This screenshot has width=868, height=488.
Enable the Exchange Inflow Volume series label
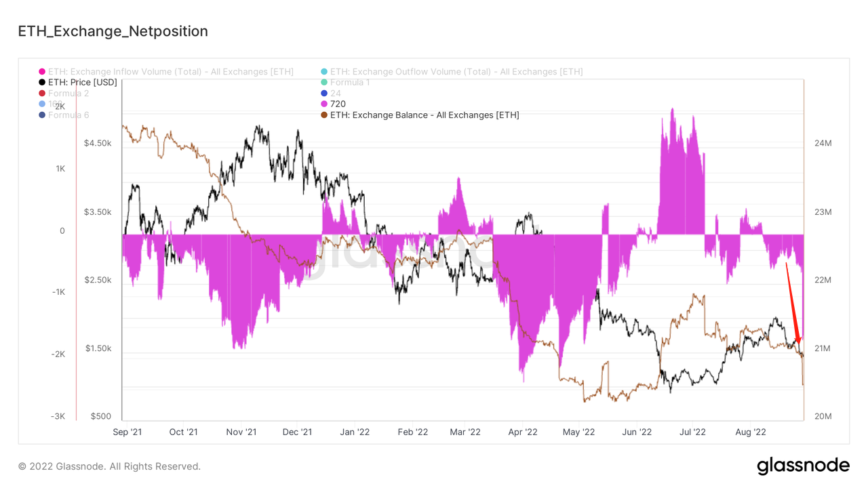[x=171, y=72]
